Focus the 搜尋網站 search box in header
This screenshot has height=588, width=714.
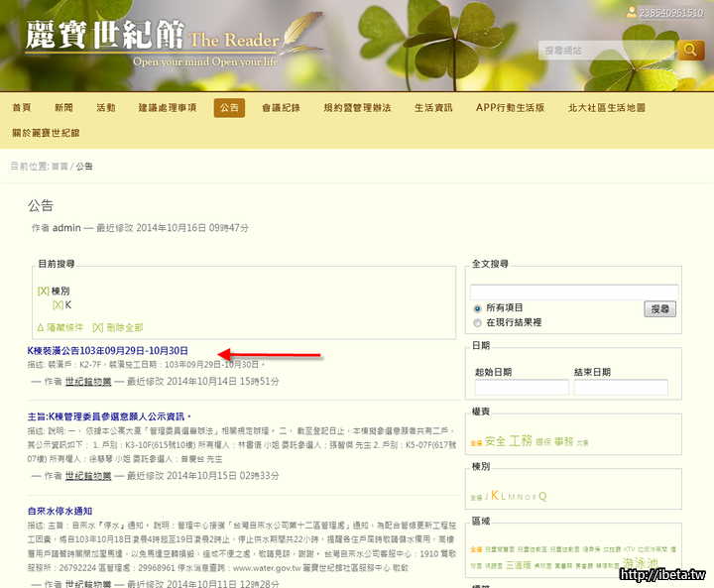(607, 51)
